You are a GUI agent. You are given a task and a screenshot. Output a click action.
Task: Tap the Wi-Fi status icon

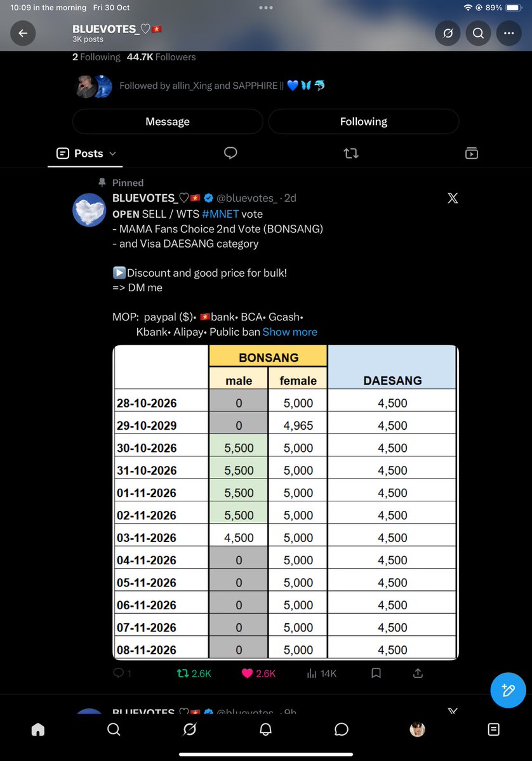(468, 8)
